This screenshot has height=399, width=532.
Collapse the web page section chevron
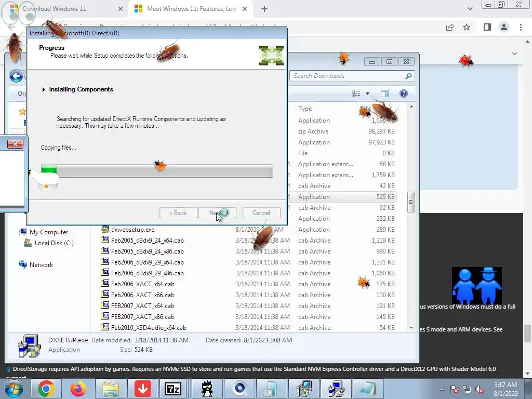click(x=514, y=54)
